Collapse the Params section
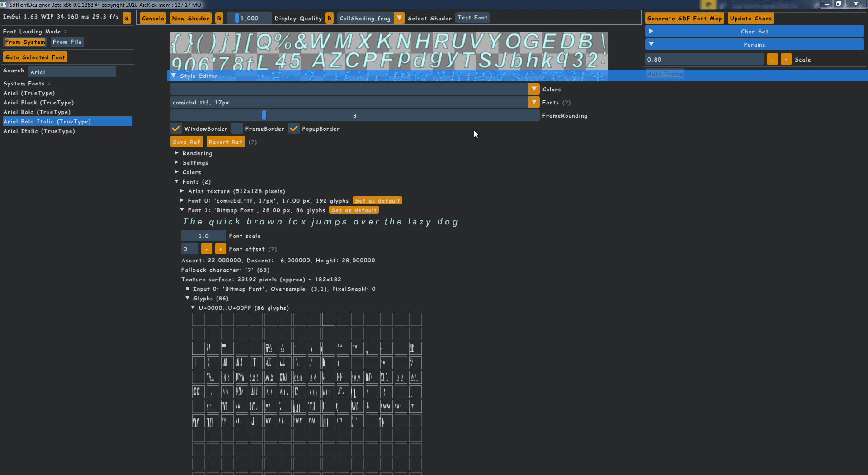The height and width of the screenshot is (475, 868). pos(754,44)
